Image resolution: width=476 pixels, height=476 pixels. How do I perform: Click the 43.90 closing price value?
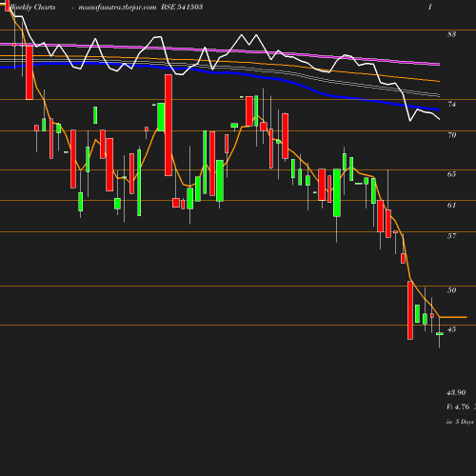pos(456,392)
